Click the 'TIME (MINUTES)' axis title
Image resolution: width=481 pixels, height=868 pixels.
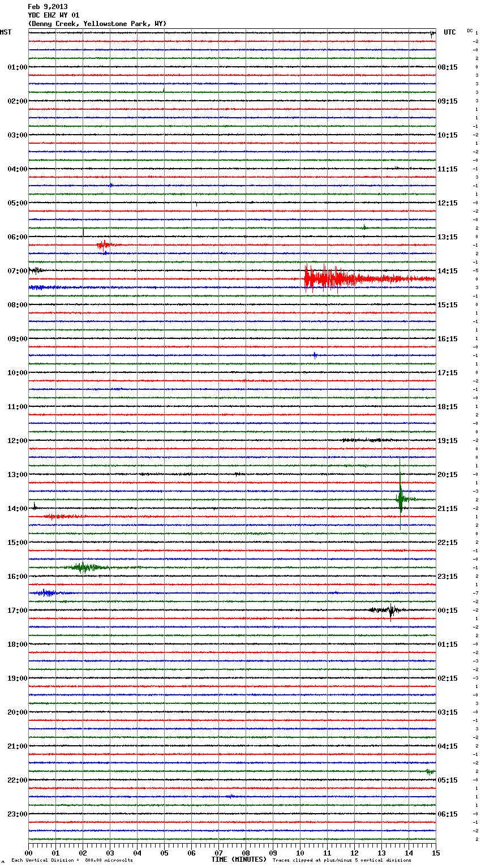[x=239, y=860]
